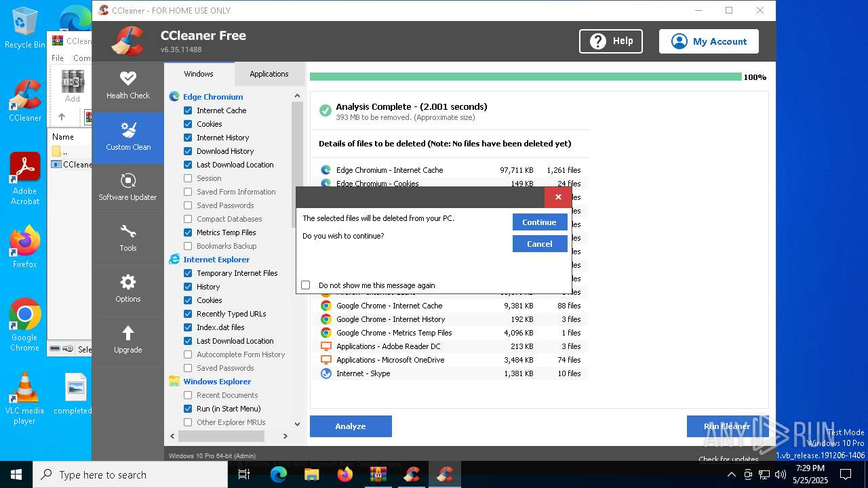Click the Microsoft OneDrive result icon

pyautogui.click(x=325, y=360)
